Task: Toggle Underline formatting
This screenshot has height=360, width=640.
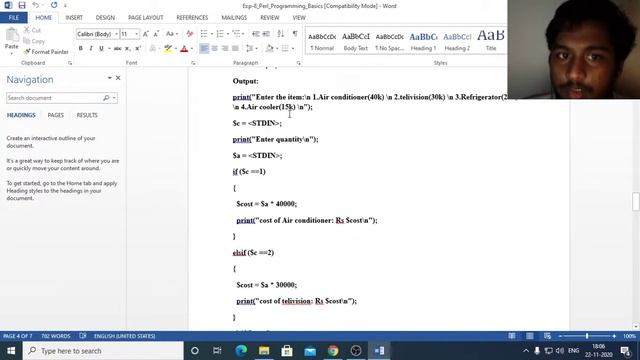Action: click(101, 49)
